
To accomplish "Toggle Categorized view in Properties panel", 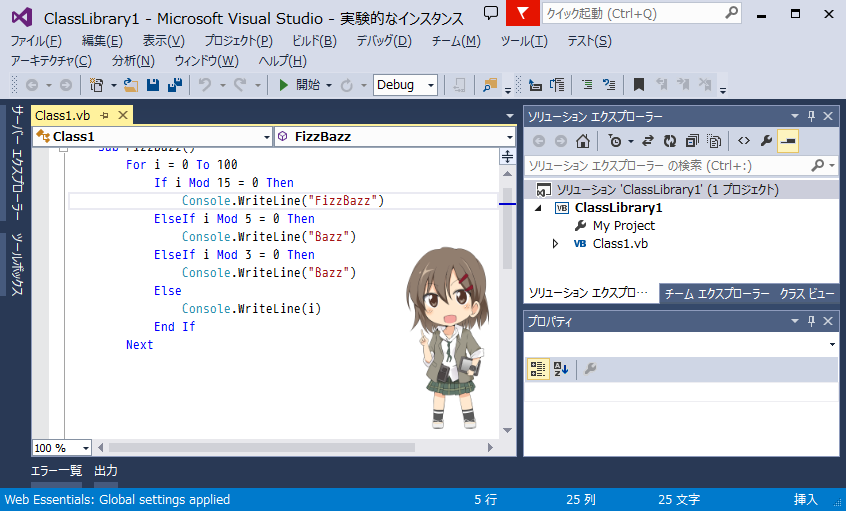I will tap(537, 370).
